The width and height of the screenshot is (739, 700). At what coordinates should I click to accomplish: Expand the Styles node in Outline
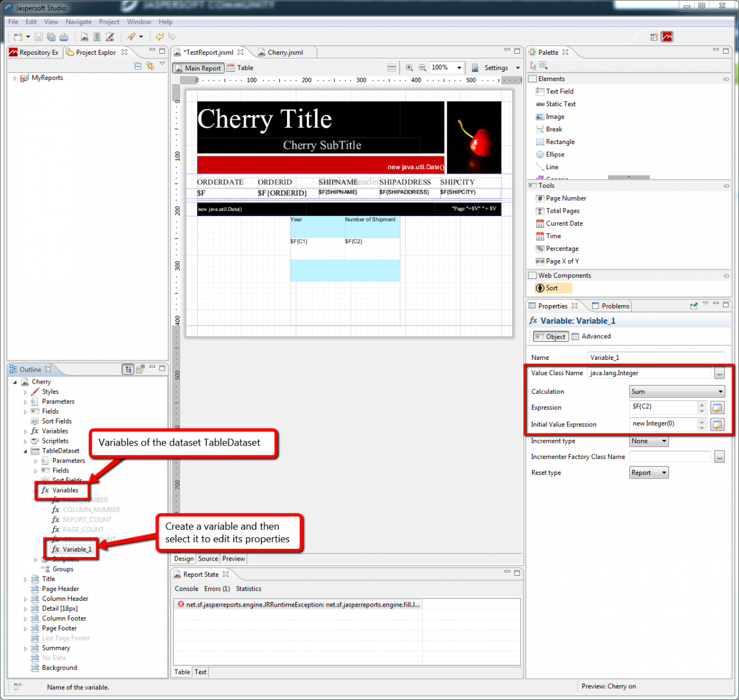pyautogui.click(x=25, y=393)
